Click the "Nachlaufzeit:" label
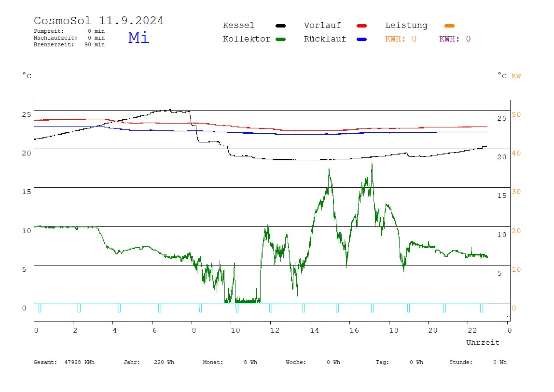554x392 pixels. coord(55,38)
